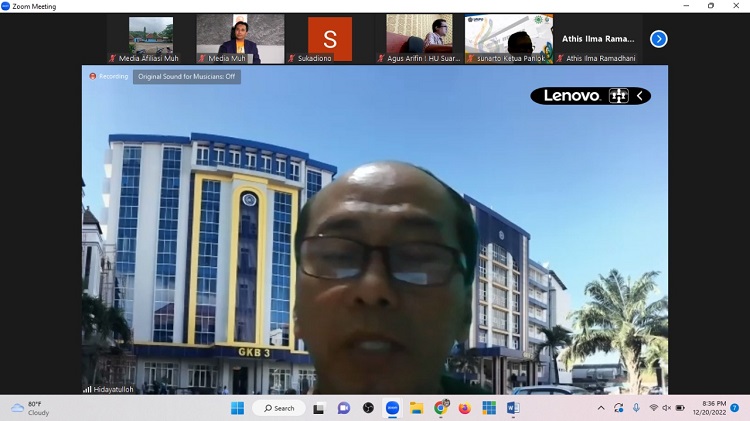
Task: Open the clock and date panel
Action: (714, 408)
